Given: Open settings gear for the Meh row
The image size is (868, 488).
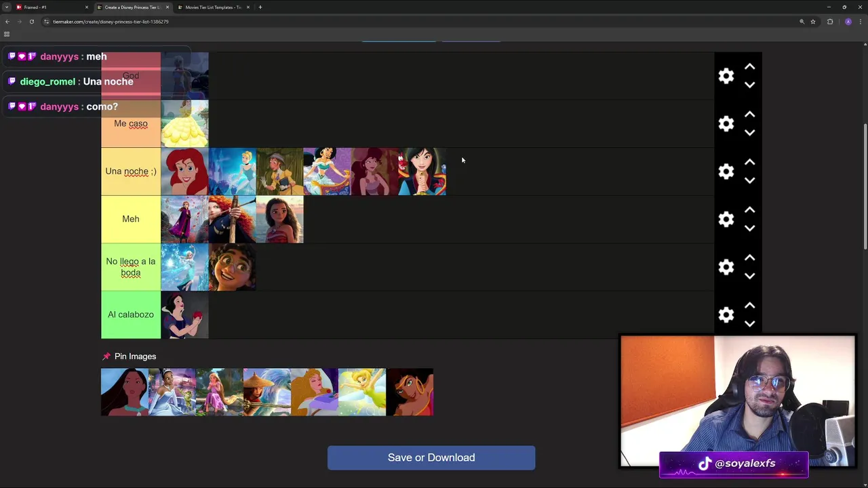Looking at the screenshot, I should pyautogui.click(x=726, y=219).
